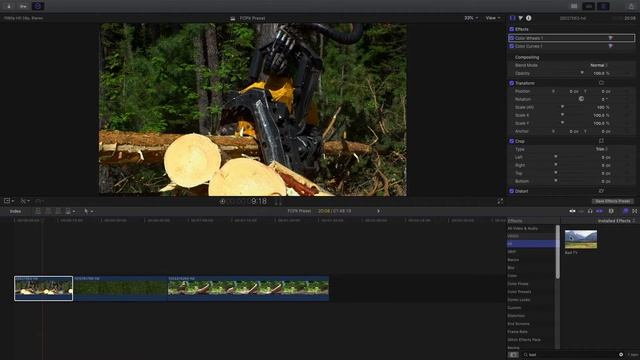The height and width of the screenshot is (360, 640).
Task: Click the Rotation dial control
Action: [581, 99]
